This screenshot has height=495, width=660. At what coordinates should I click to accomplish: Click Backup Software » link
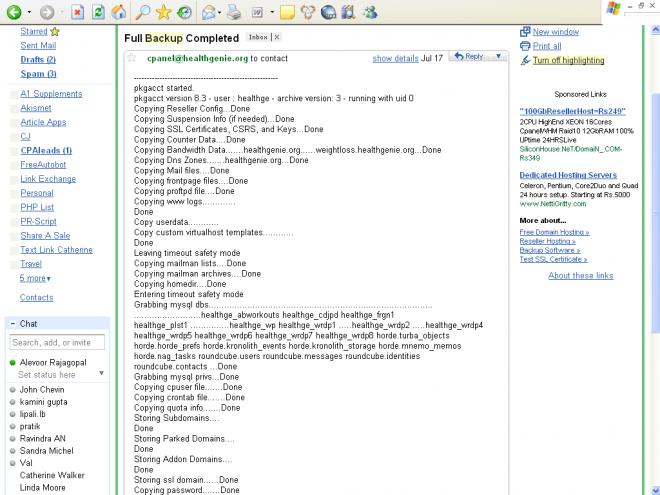550,250
